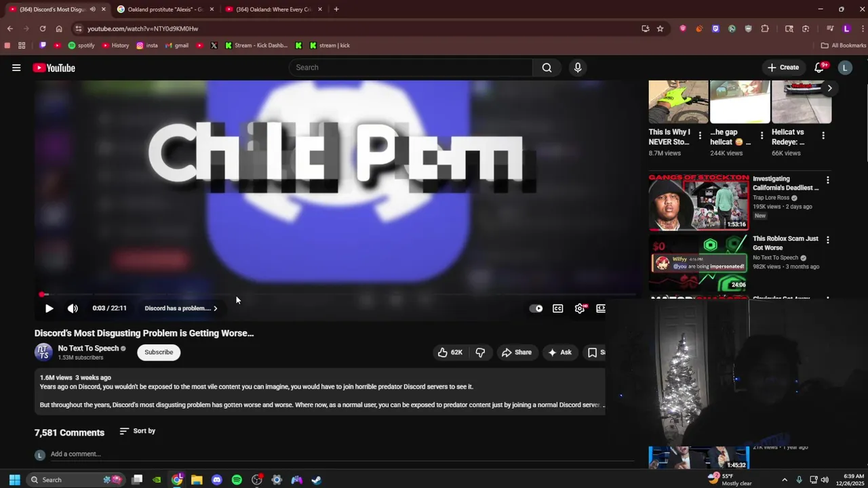The image size is (868, 488).
Task: Expand the 'Discord has a problem' chapter
Action: (x=181, y=308)
